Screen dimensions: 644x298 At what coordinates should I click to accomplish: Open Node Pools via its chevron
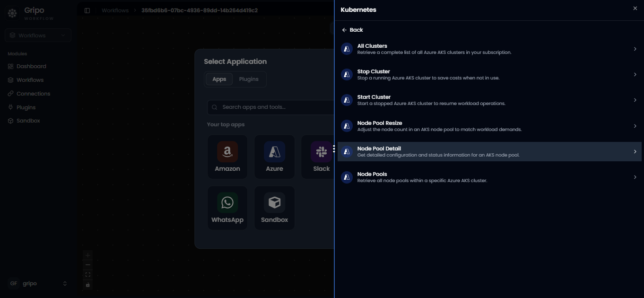point(635,177)
